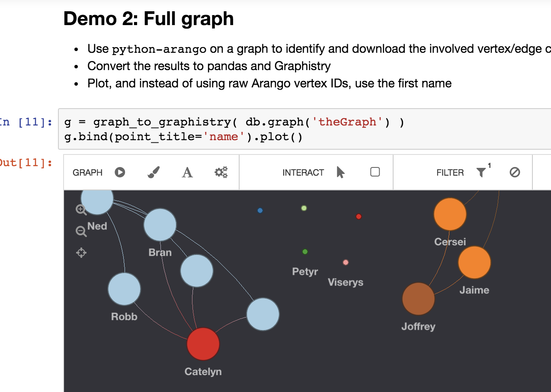Select the small Petyr green node

coord(305,252)
